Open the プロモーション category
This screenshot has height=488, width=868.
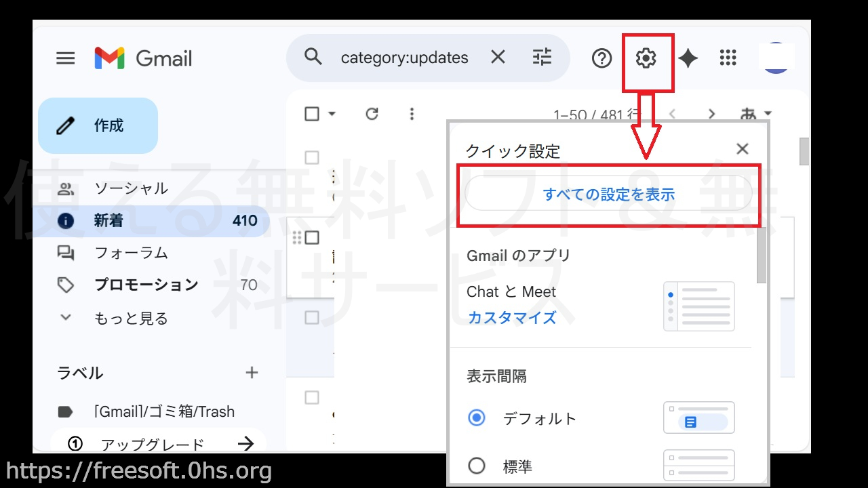146,285
